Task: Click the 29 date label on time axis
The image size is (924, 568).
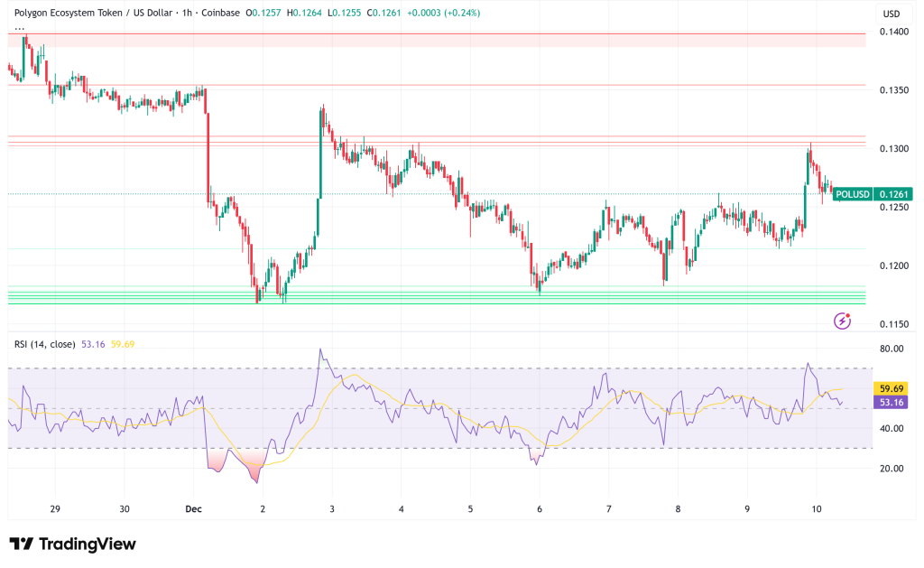Action: tap(55, 509)
